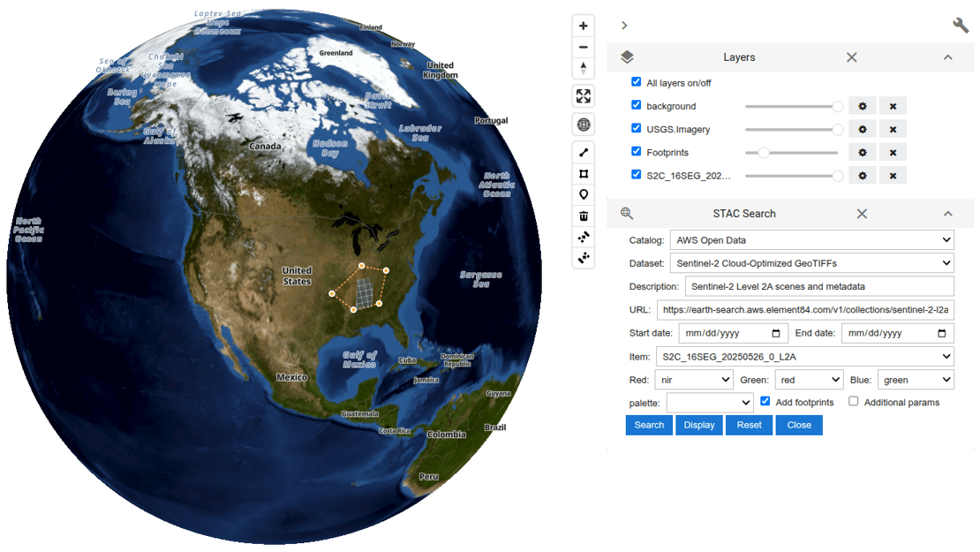Viewport: 980px width, 552px height.
Task: Select the line measurement tool
Action: point(584,153)
